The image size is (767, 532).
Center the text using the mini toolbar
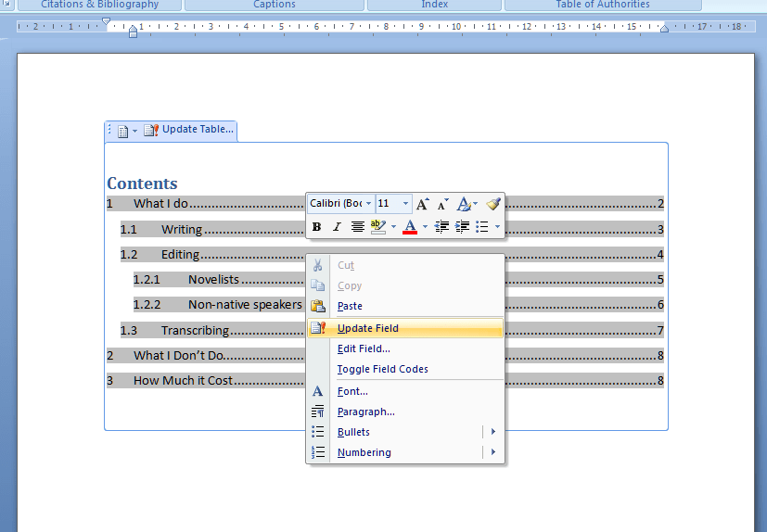358,227
